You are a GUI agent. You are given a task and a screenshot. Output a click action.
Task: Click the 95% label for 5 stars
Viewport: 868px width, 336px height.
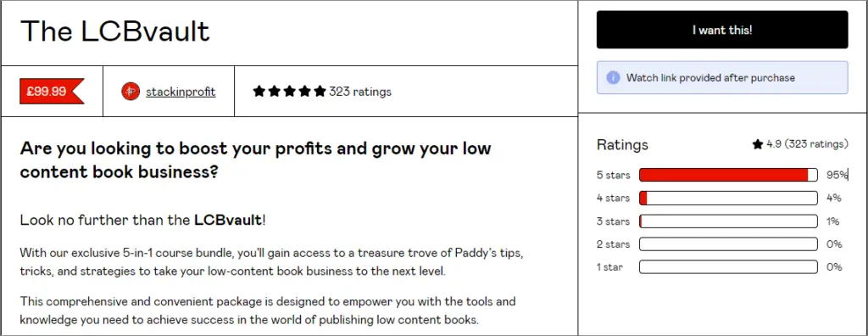(x=837, y=175)
